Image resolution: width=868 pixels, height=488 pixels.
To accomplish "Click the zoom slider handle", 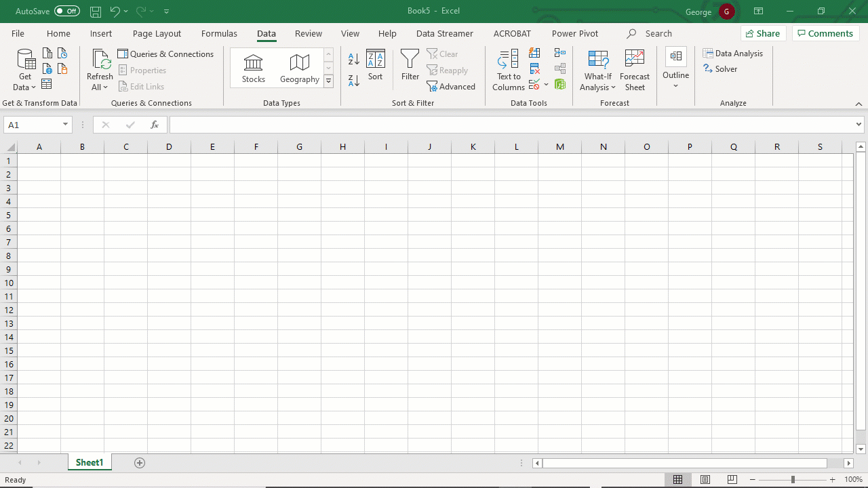I will pos(793,480).
